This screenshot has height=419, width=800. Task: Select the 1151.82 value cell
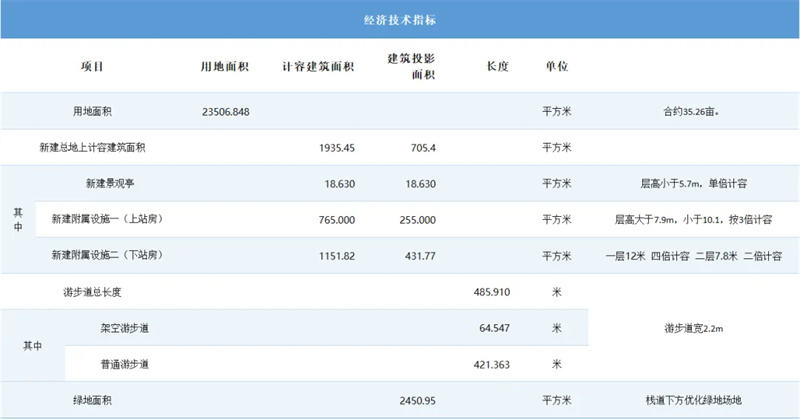pyautogui.click(x=335, y=256)
